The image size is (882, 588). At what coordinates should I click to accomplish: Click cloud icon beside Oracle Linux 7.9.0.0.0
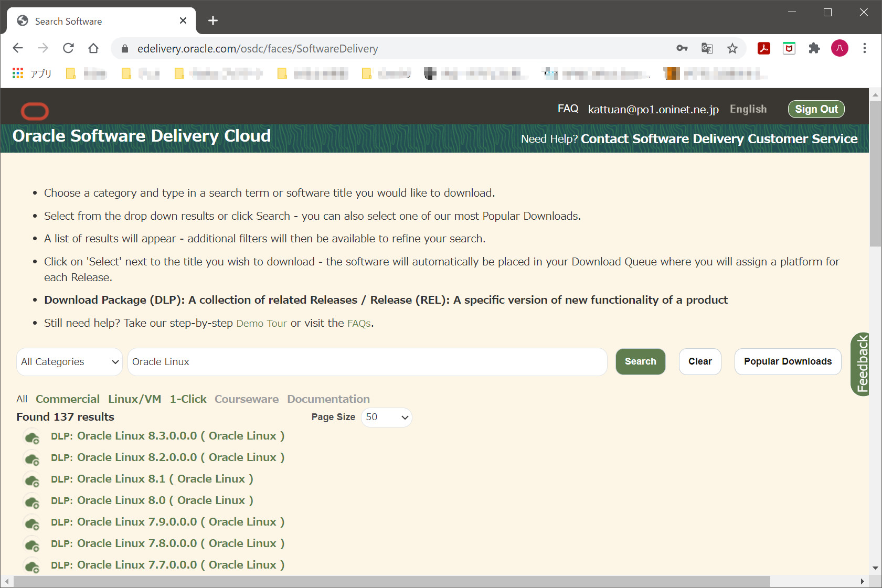click(x=33, y=523)
